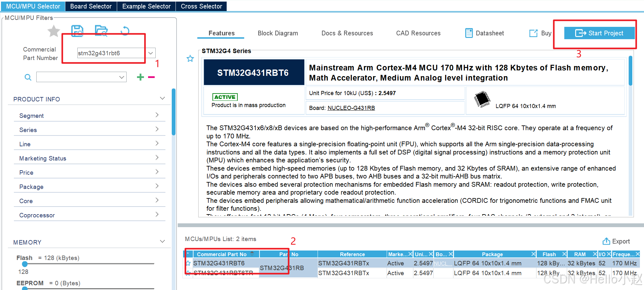Click the save search filter icon
This screenshot has height=290, width=644.
77,31
